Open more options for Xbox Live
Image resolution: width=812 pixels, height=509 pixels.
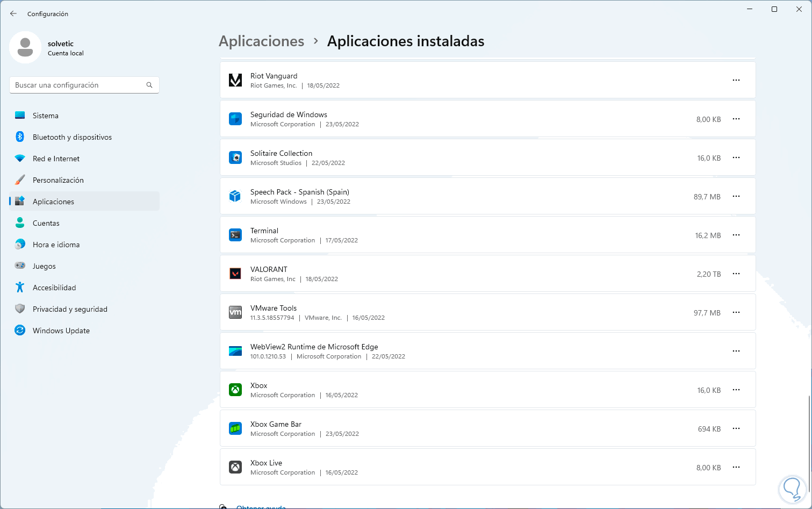(x=736, y=467)
